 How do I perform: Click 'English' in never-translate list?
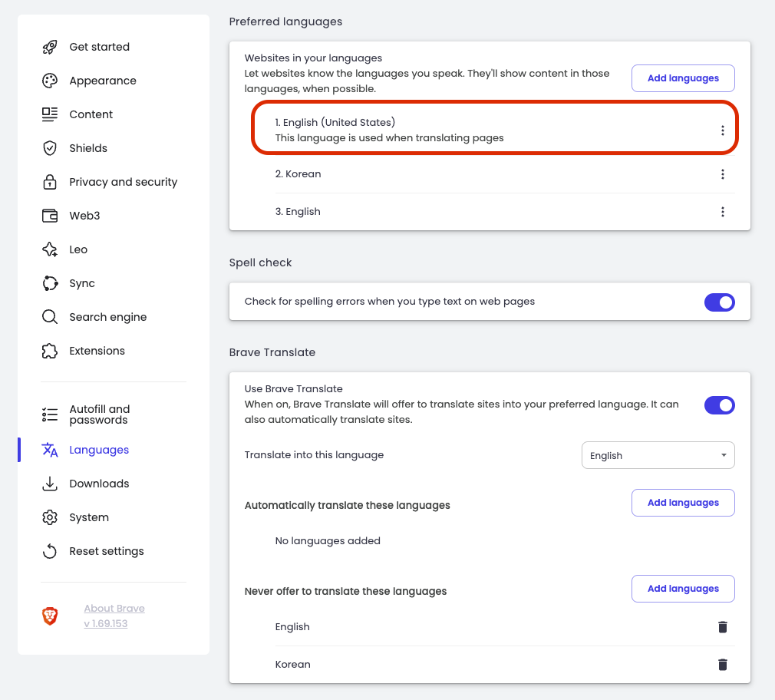pyautogui.click(x=292, y=627)
